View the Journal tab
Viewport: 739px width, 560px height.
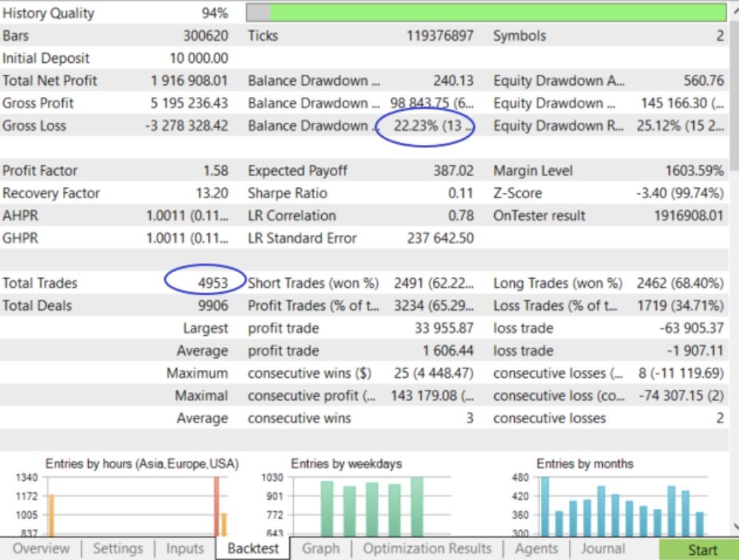[604, 548]
